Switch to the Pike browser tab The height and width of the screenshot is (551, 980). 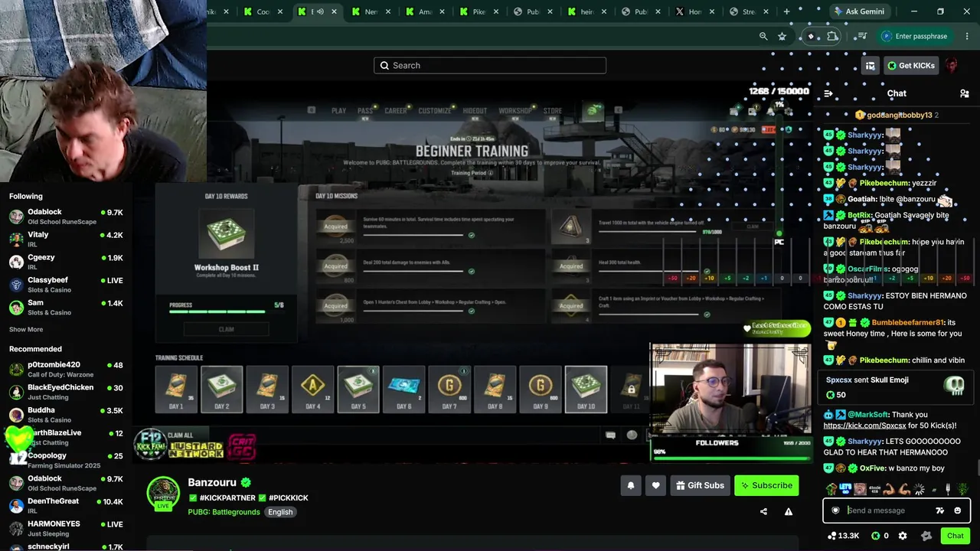[x=479, y=11]
